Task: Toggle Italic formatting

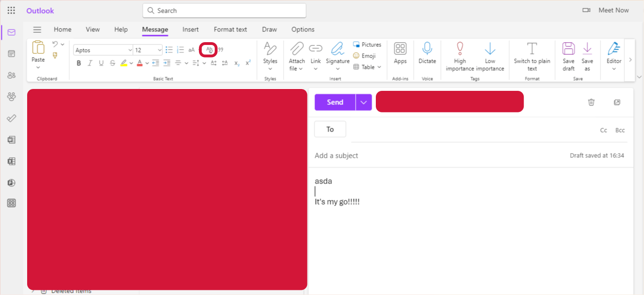Action: coord(90,63)
